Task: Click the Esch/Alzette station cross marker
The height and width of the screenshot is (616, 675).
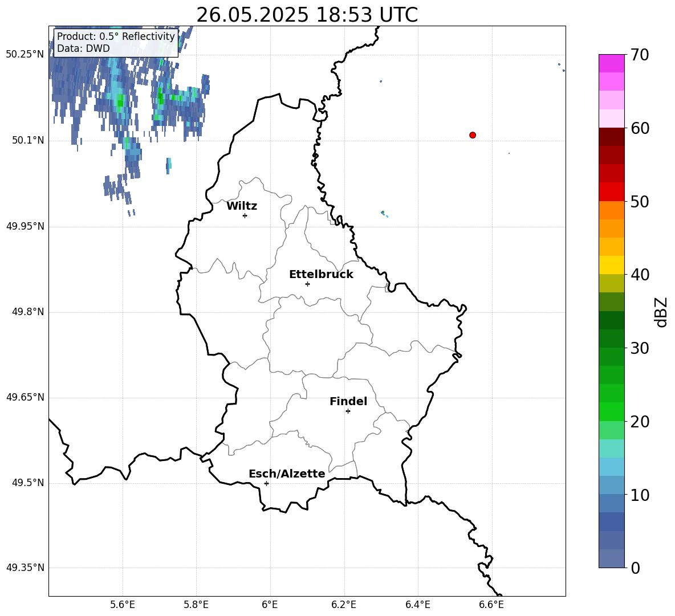Action: pyautogui.click(x=266, y=483)
